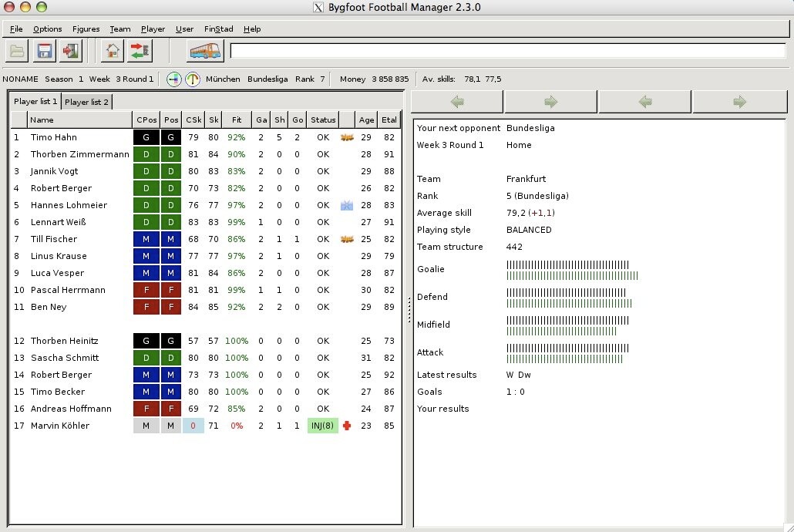Save the game with the floppy disk icon
794x532 pixels.
(x=44, y=51)
